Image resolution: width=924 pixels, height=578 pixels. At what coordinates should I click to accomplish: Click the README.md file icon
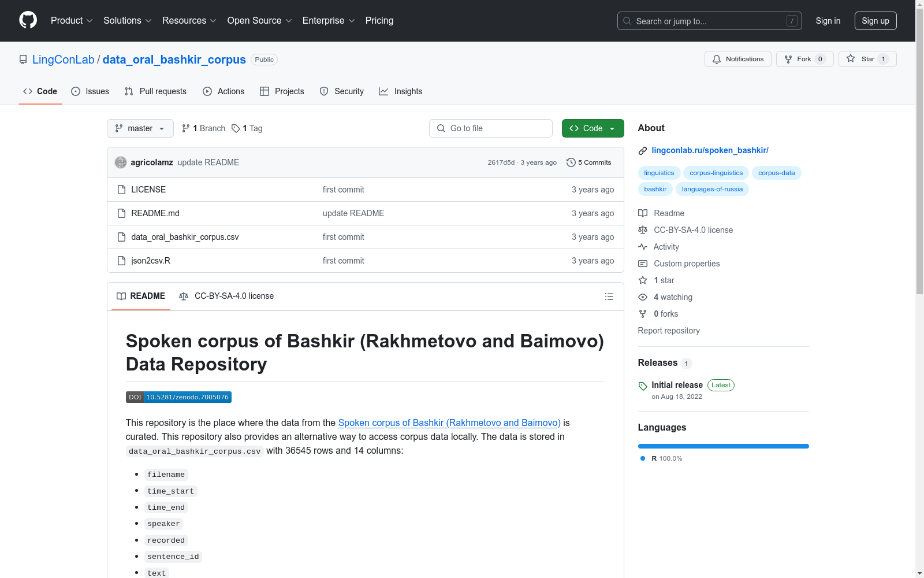[x=121, y=213]
